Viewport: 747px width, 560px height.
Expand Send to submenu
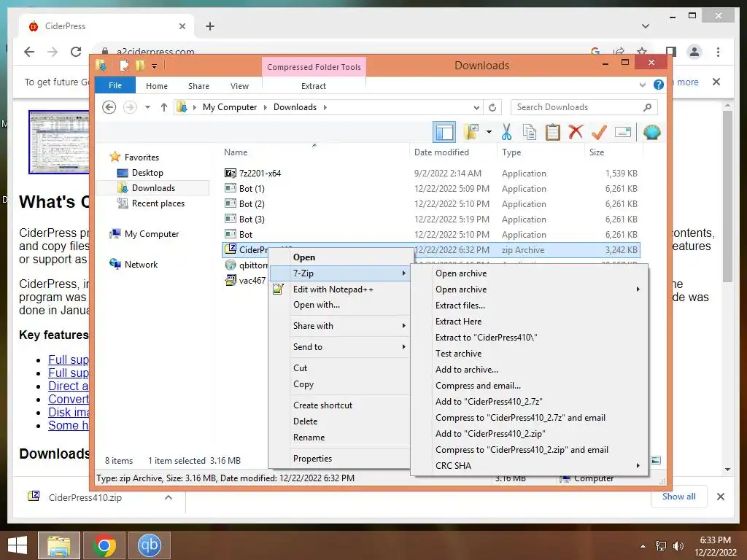pos(340,346)
